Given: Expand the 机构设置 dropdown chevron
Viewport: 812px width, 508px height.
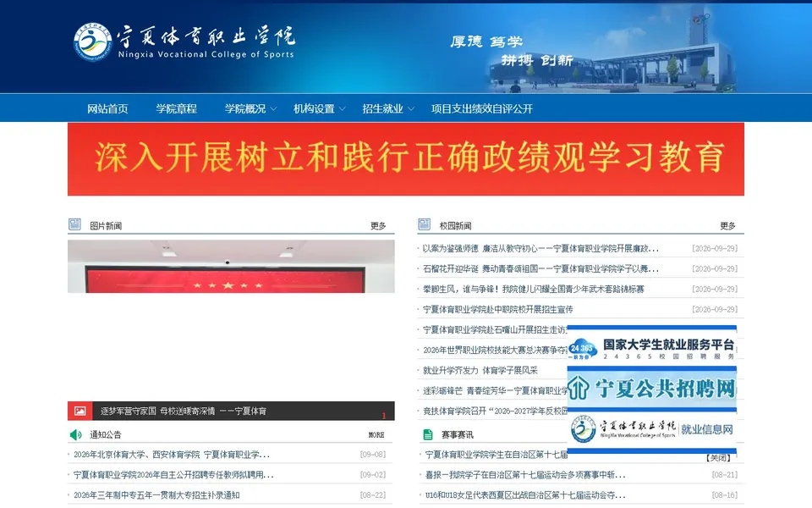Looking at the screenshot, I should coord(343,109).
